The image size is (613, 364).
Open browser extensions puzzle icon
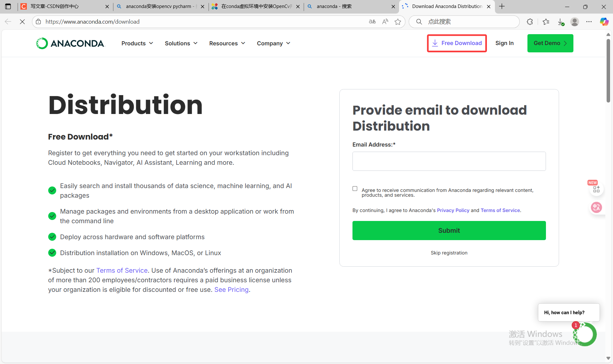(x=530, y=22)
